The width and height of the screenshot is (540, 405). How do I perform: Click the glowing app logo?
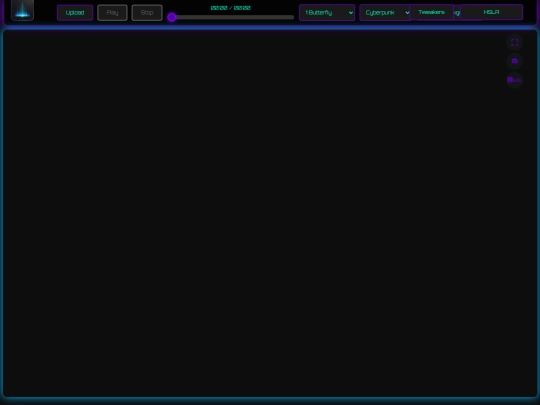point(22,10)
